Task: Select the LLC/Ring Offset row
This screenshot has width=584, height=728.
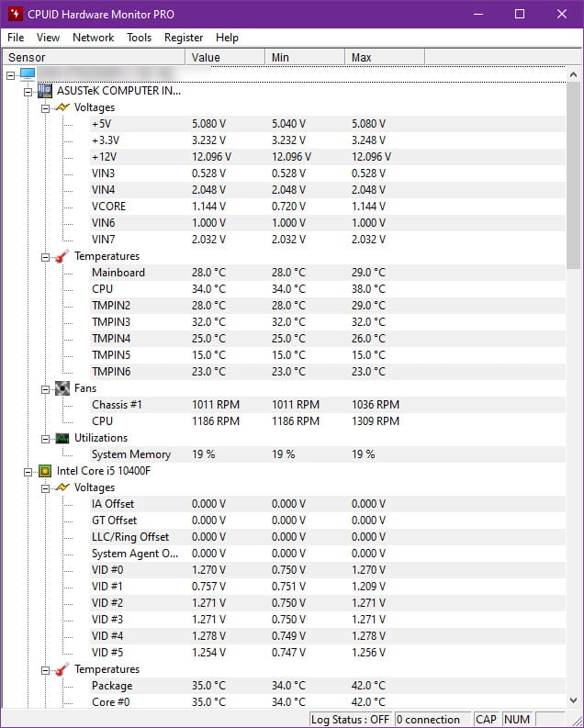Action: 328,537
